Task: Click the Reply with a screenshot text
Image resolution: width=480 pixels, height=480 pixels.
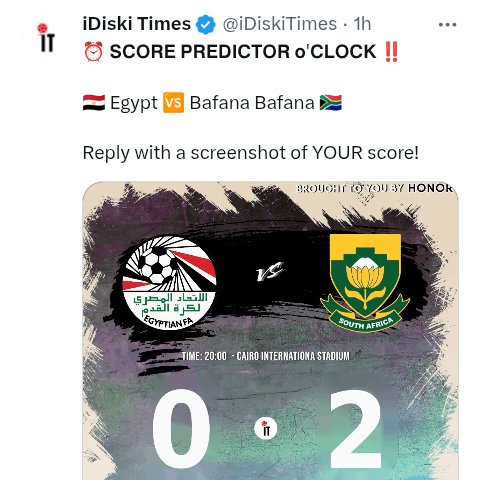Action: tap(250, 153)
